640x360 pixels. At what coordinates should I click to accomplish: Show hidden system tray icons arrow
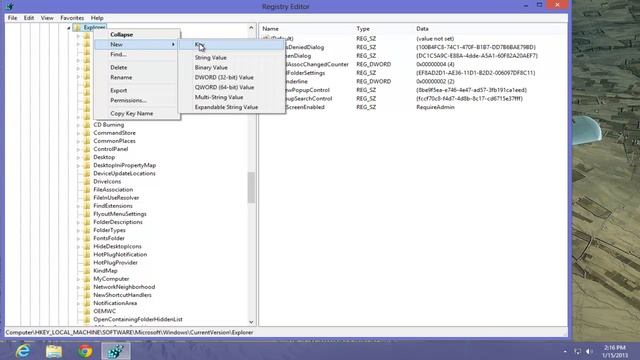pos(565,351)
